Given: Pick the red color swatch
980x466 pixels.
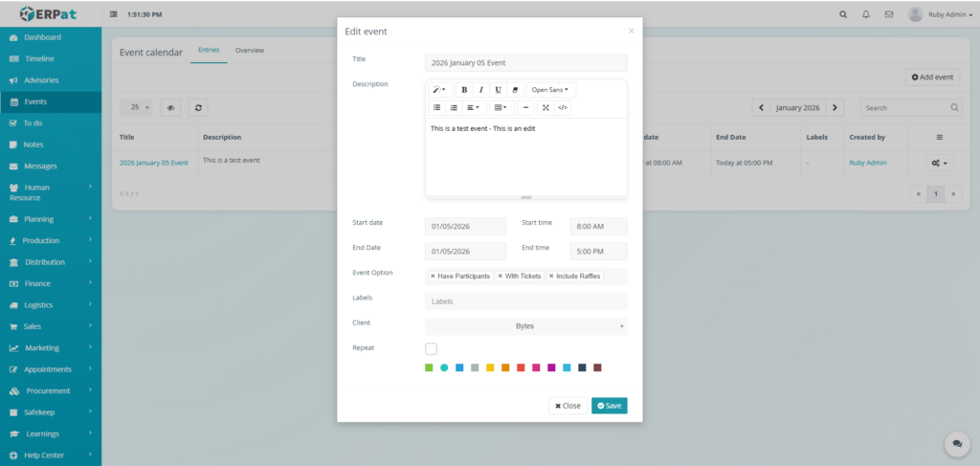Looking at the screenshot, I should 521,367.
